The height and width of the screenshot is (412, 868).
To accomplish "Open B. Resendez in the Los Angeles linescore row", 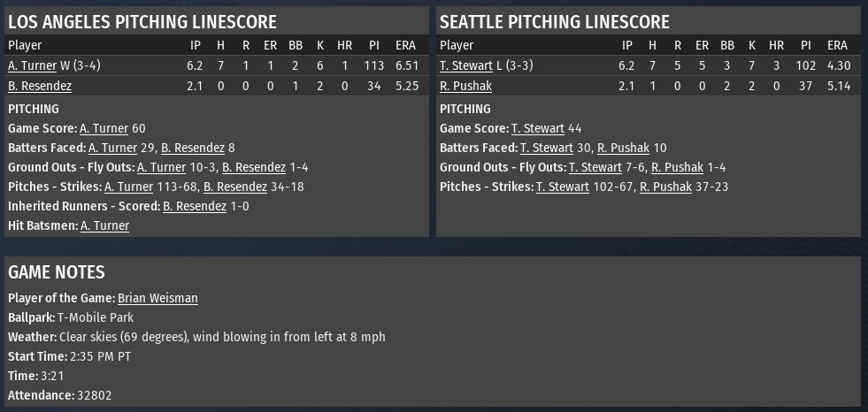I will point(40,86).
